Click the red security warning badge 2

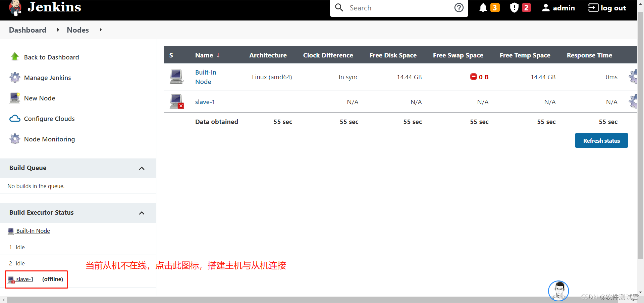pos(526,7)
